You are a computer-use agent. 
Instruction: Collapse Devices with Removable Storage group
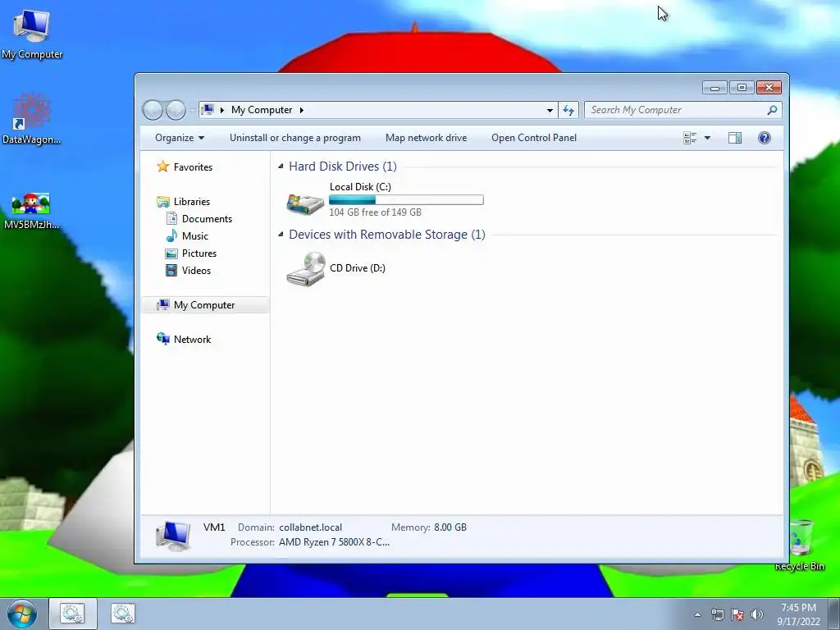[281, 234]
